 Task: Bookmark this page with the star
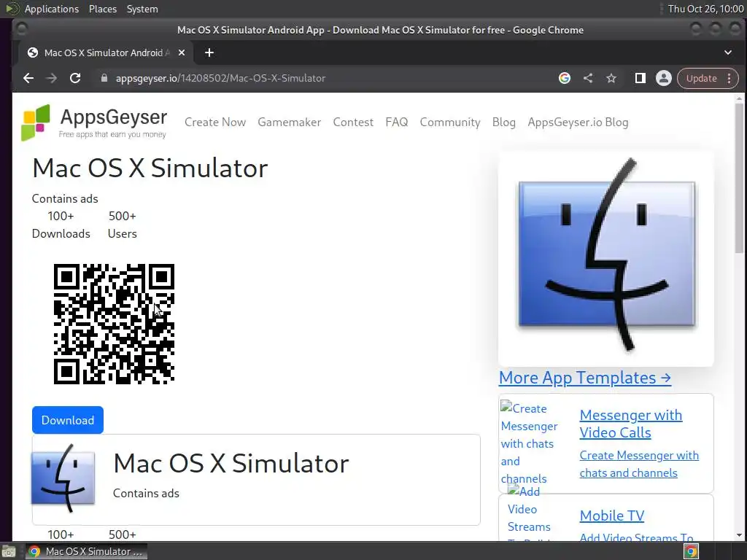611,78
